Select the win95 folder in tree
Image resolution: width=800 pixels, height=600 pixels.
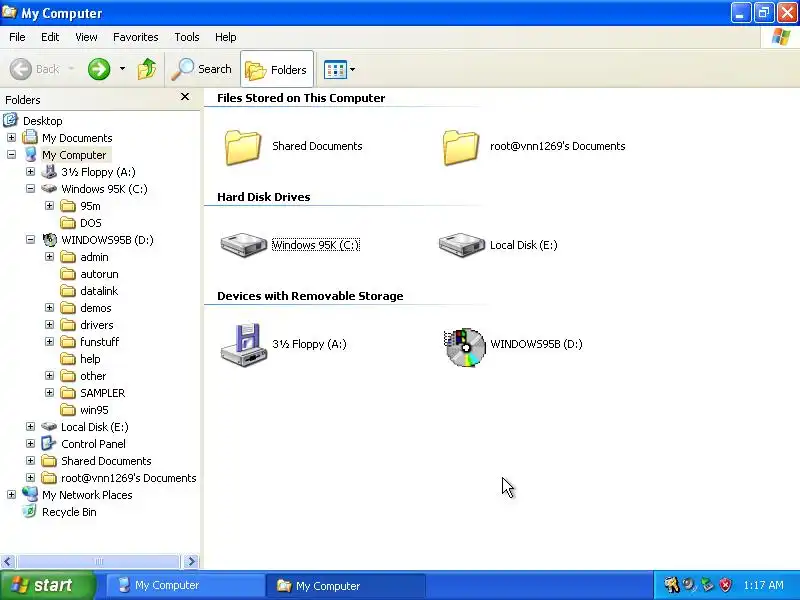[x=94, y=410]
